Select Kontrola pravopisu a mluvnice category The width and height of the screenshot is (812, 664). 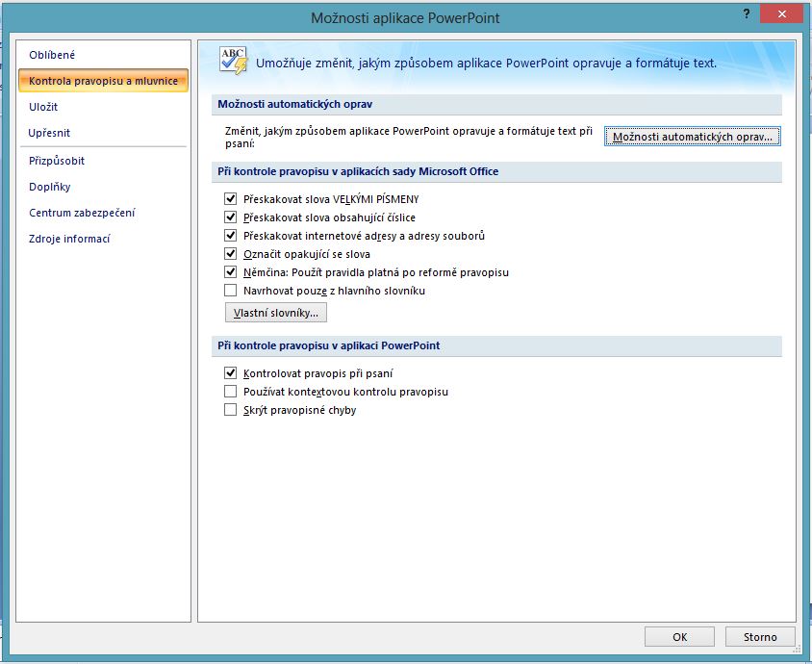[x=103, y=81]
